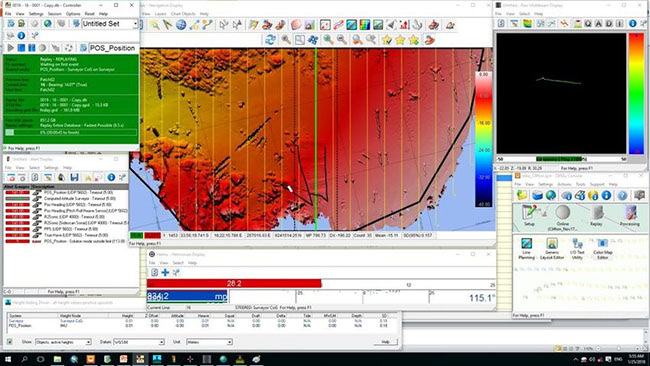Open the Color Map Editor
This screenshot has width=650, height=366.
[x=602, y=249]
